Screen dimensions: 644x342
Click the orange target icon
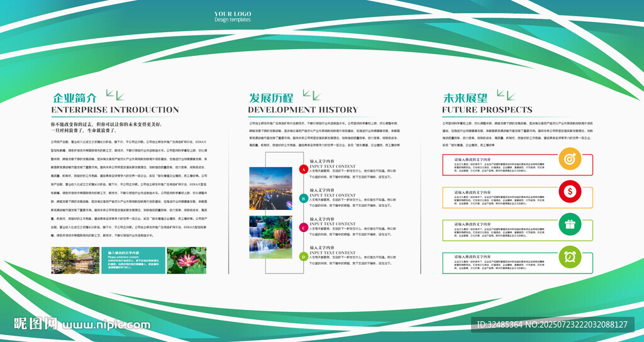point(570,158)
